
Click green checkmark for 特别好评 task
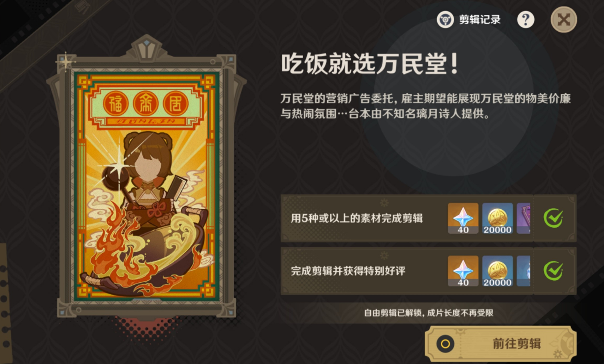pos(553,271)
